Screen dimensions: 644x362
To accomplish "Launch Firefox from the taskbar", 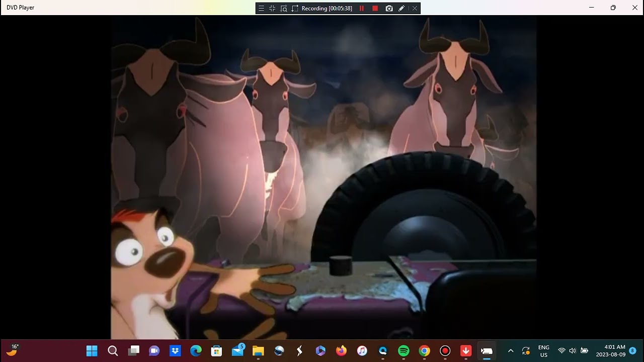I will 341,351.
